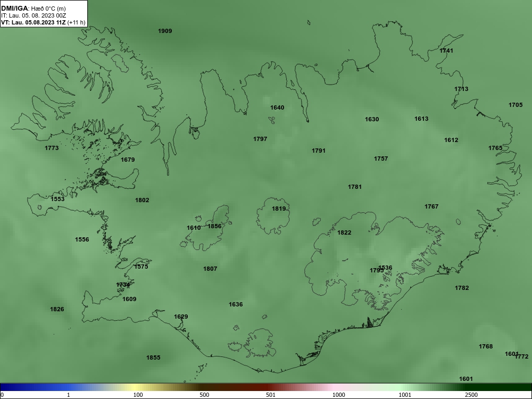Image resolution: width=532 pixels, height=399 pixels.
Task: Select the 1757 value
Action: [381, 159]
